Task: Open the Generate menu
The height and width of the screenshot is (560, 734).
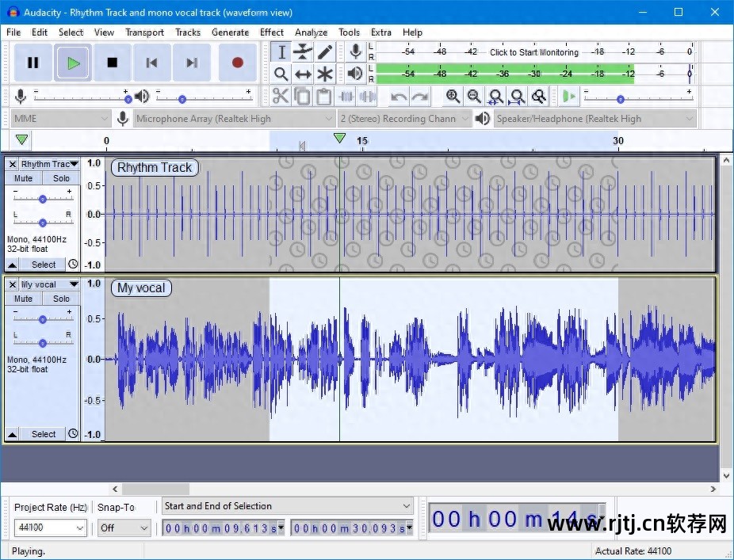Action: click(x=230, y=32)
